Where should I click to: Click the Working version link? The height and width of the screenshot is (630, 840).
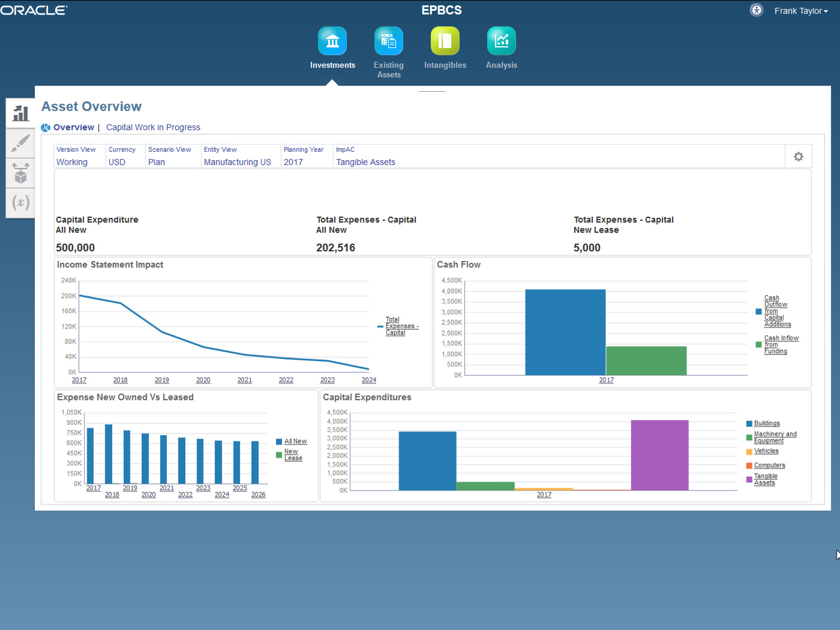(72, 162)
